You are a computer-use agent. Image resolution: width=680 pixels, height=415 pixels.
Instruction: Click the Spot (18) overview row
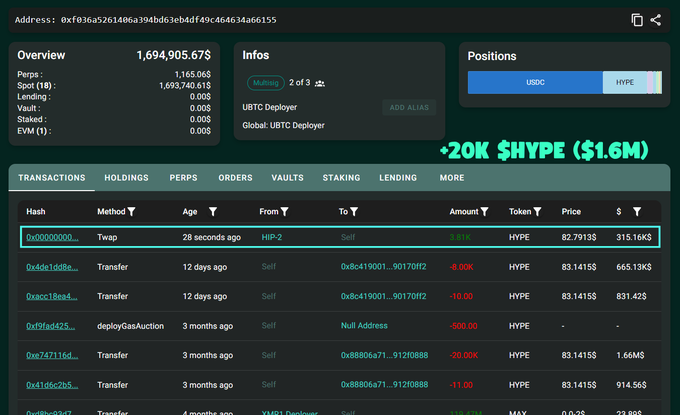[114, 85]
